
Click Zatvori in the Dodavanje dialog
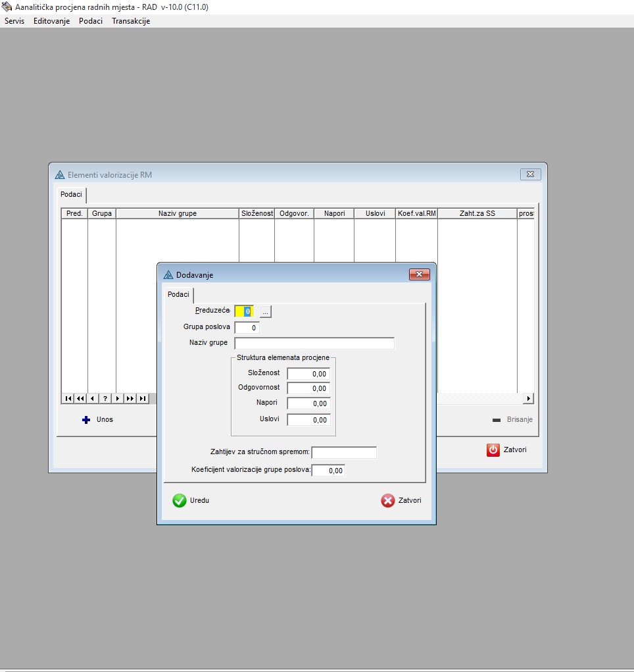pyautogui.click(x=401, y=500)
